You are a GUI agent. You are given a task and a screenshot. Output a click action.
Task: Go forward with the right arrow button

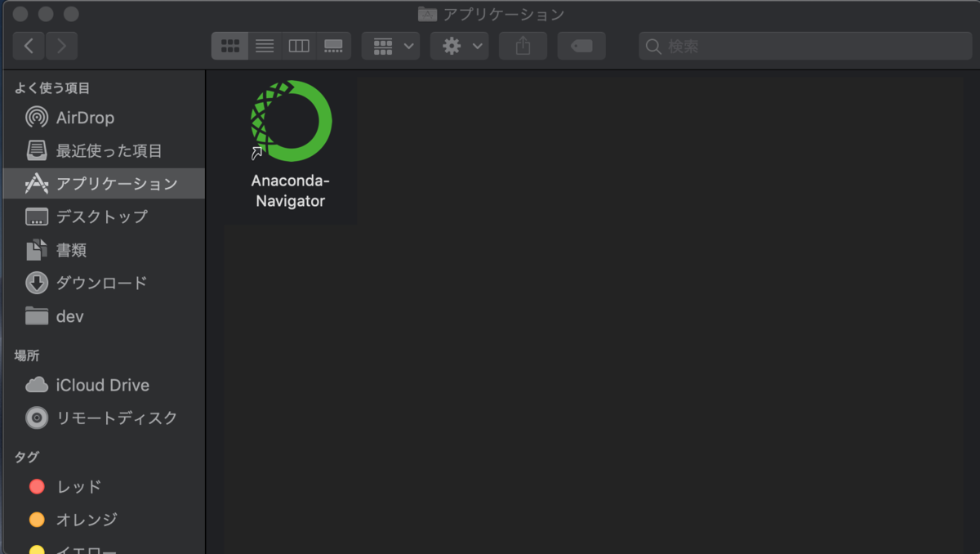pyautogui.click(x=62, y=46)
